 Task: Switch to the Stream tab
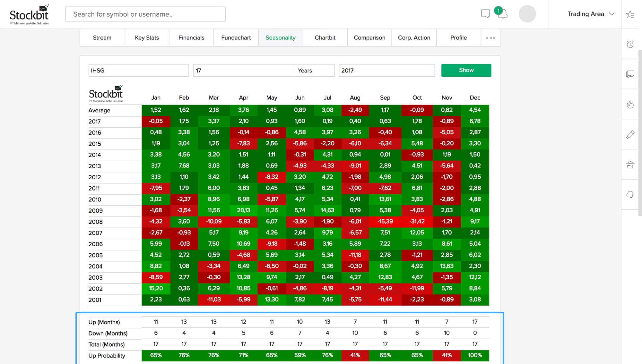[102, 38]
